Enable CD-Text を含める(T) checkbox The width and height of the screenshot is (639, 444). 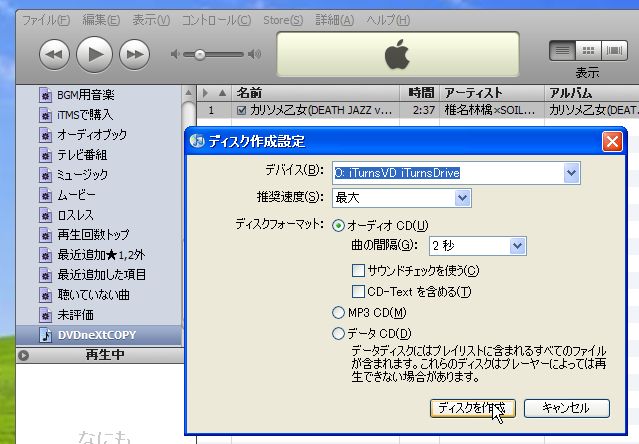(358, 292)
